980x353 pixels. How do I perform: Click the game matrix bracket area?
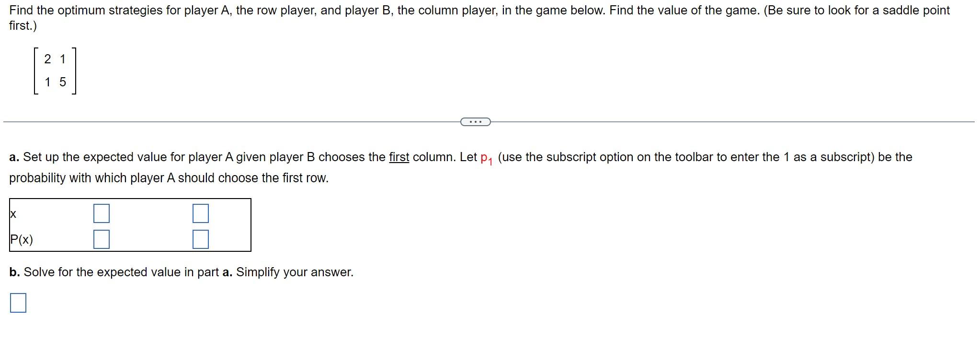(54, 70)
